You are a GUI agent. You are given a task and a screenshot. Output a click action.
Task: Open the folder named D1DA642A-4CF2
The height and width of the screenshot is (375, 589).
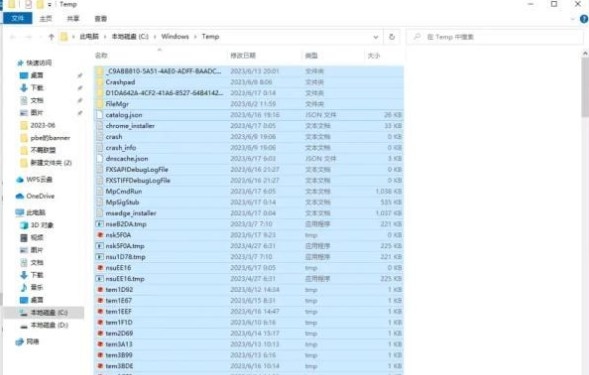[164, 93]
